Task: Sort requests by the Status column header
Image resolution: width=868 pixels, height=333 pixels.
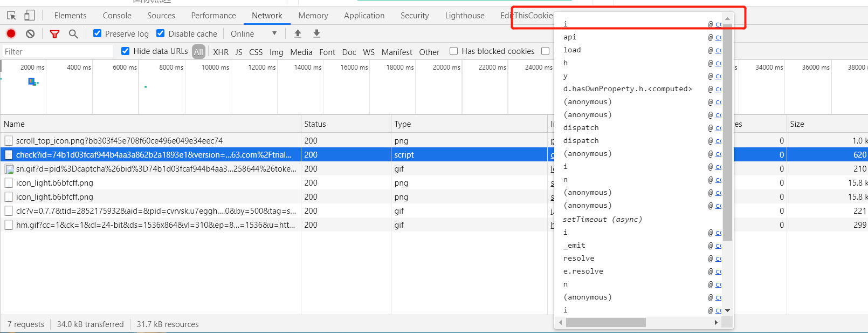Action: point(315,124)
